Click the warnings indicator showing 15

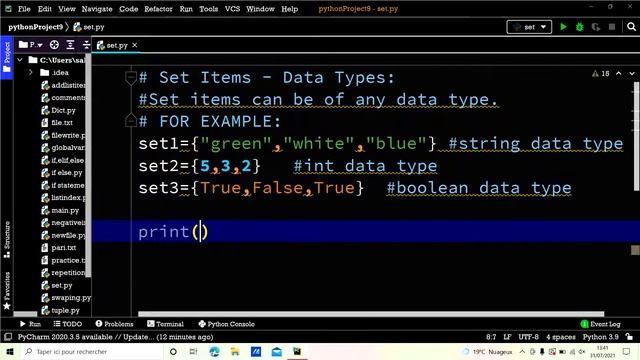coord(600,73)
